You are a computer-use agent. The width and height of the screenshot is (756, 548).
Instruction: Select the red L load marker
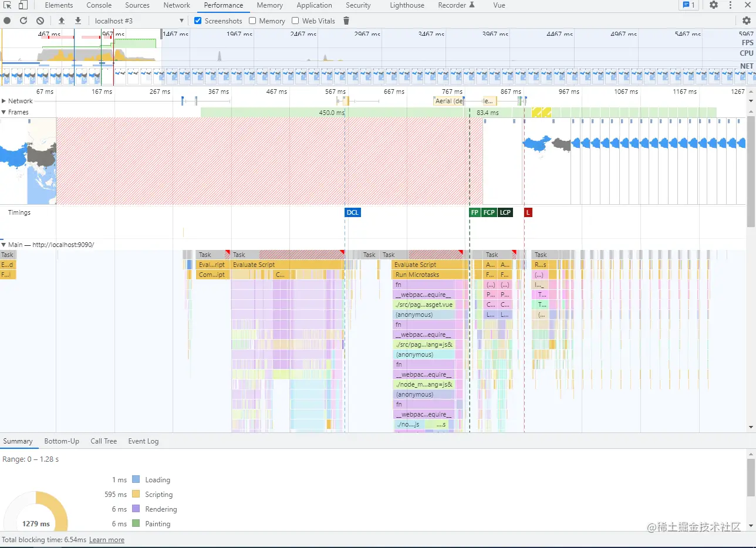tap(528, 212)
